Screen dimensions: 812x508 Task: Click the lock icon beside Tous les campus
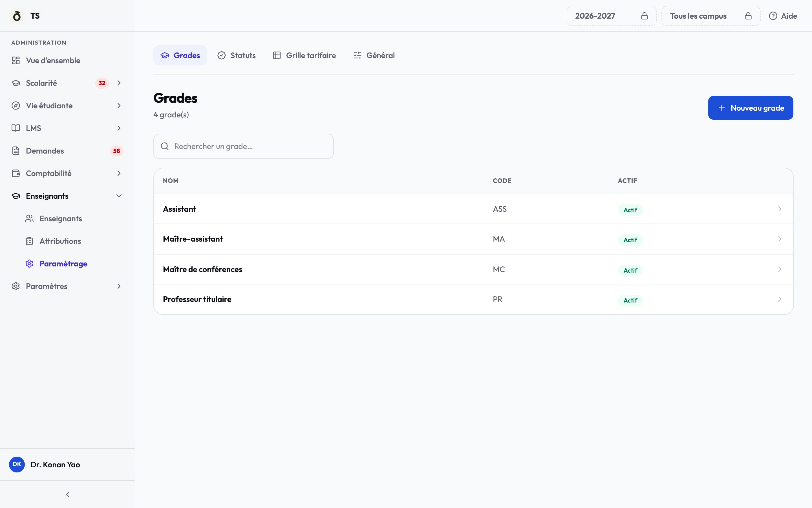[748, 16]
